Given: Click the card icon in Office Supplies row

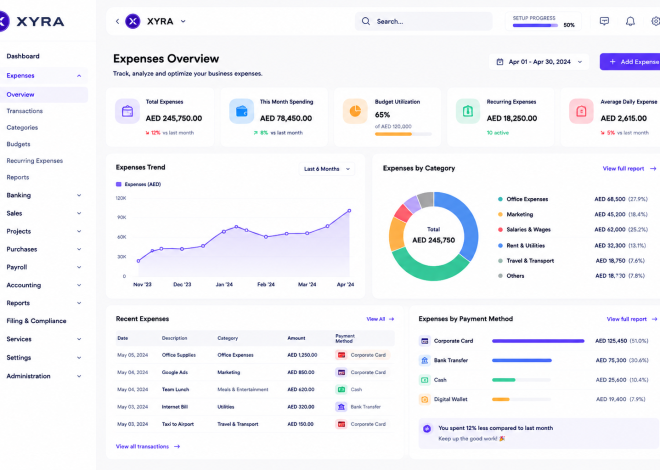Looking at the screenshot, I should (x=341, y=355).
